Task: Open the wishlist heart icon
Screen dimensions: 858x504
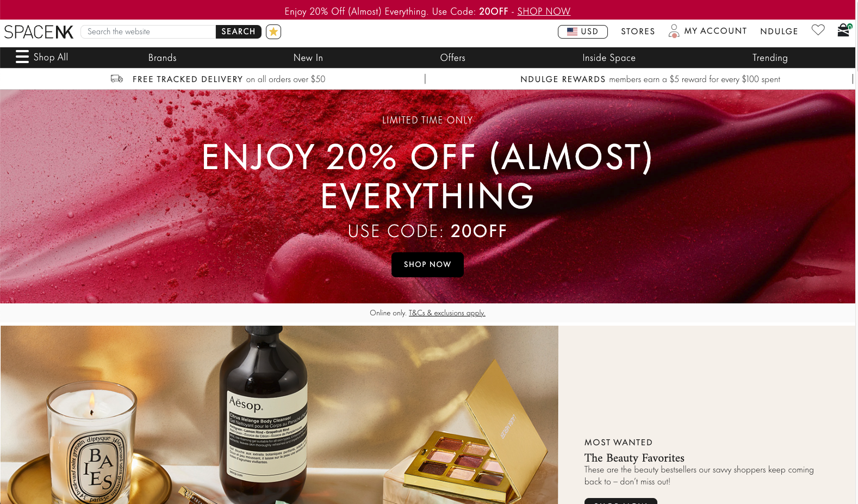Action: coord(818,30)
